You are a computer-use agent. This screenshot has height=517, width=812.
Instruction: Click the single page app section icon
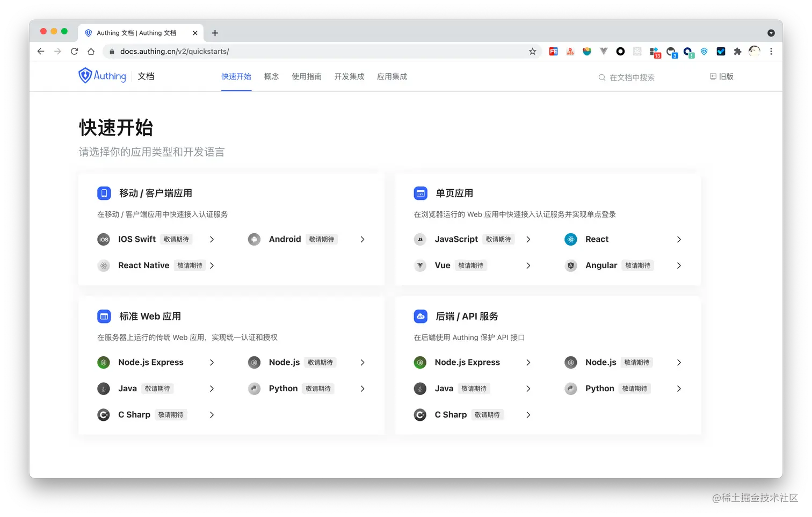(421, 193)
